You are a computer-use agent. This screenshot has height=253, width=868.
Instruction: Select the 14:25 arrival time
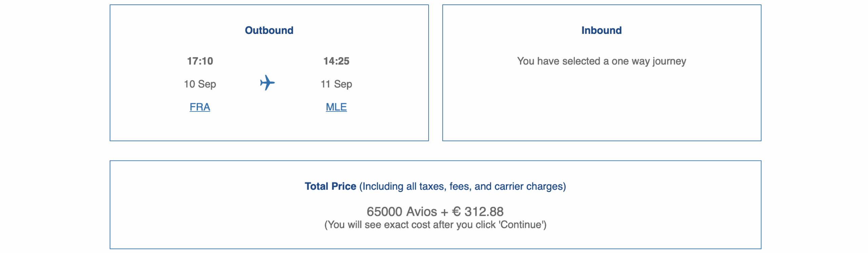click(x=336, y=61)
